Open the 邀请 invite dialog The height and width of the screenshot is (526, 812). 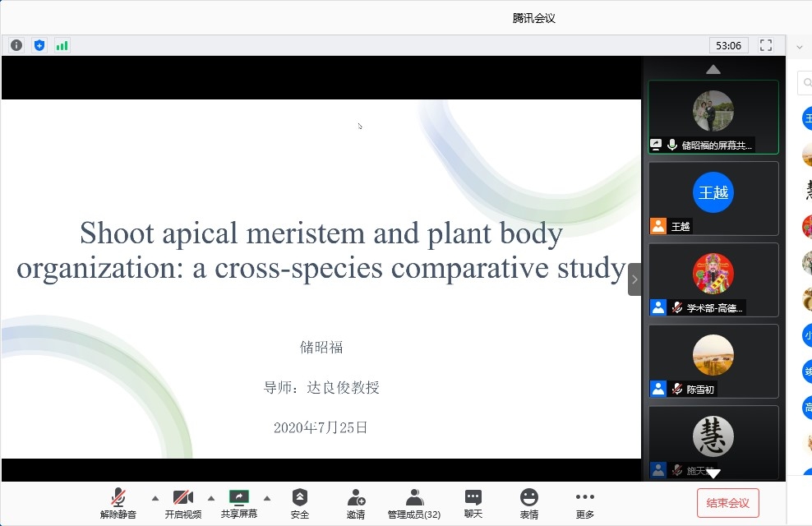[x=356, y=503]
